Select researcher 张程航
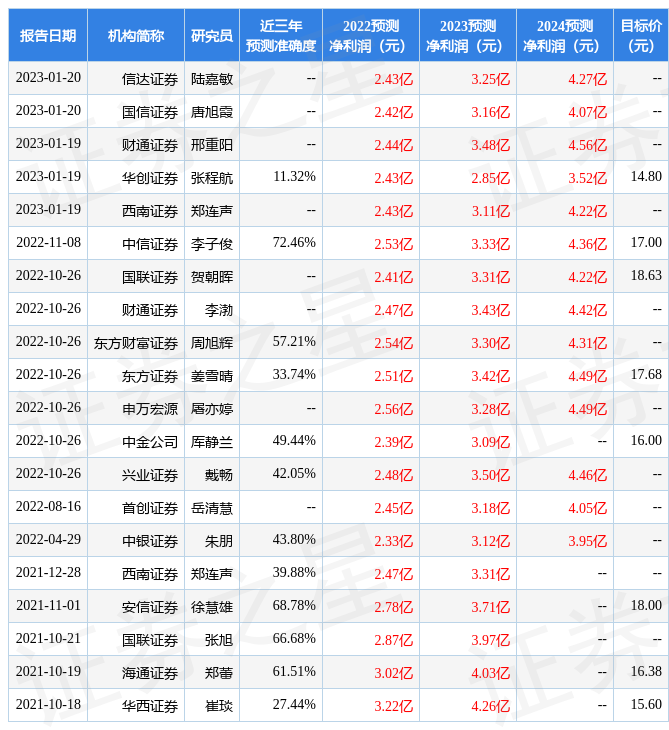 tap(212, 178)
